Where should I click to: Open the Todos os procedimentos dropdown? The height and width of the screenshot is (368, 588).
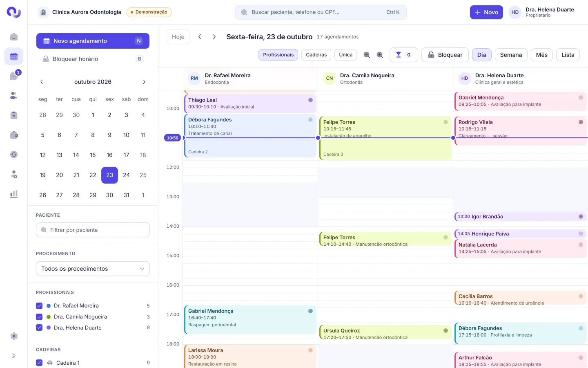pyautogui.click(x=93, y=269)
